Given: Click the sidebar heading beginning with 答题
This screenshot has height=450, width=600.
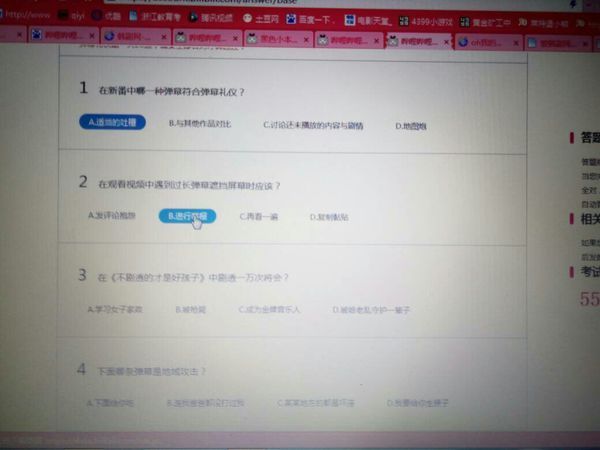Looking at the screenshot, I should 590,137.
